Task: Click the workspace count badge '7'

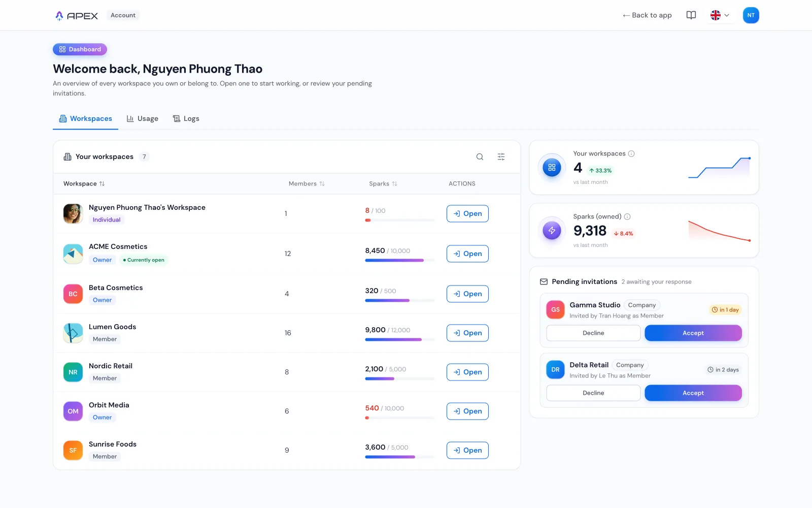Action: click(x=144, y=157)
